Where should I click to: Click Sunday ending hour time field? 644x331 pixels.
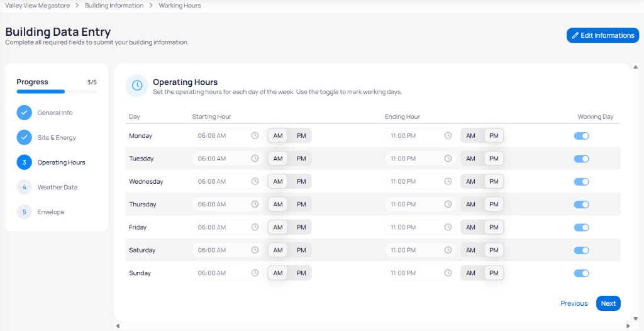tap(421, 272)
